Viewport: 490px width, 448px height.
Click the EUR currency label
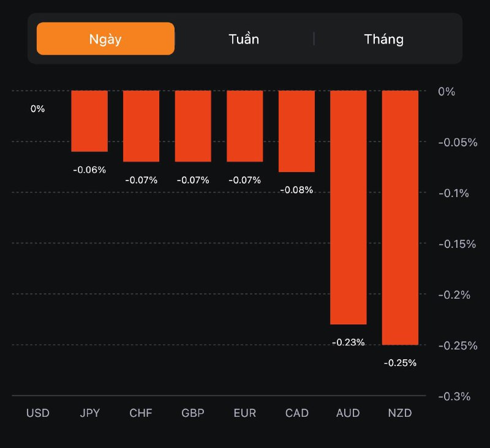[x=245, y=413]
